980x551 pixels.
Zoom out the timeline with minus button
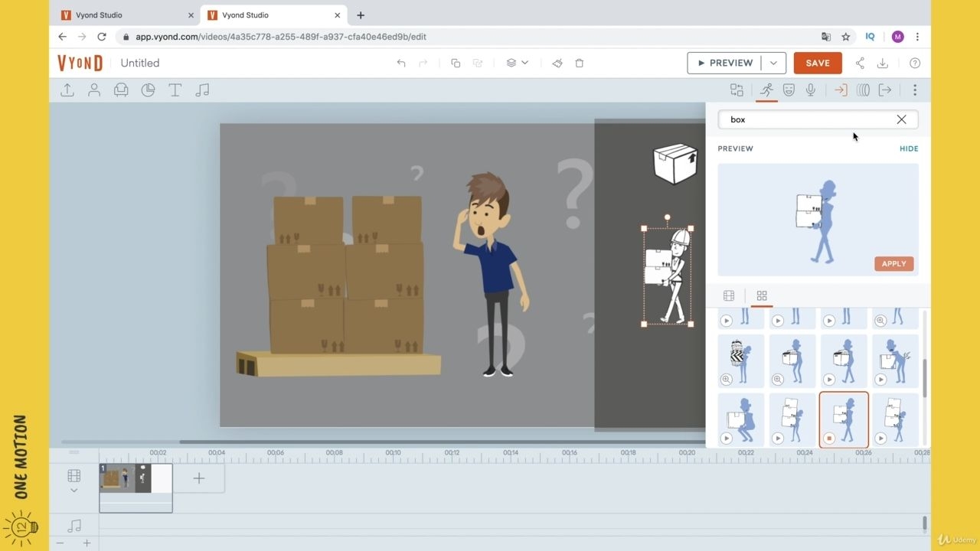[60, 543]
